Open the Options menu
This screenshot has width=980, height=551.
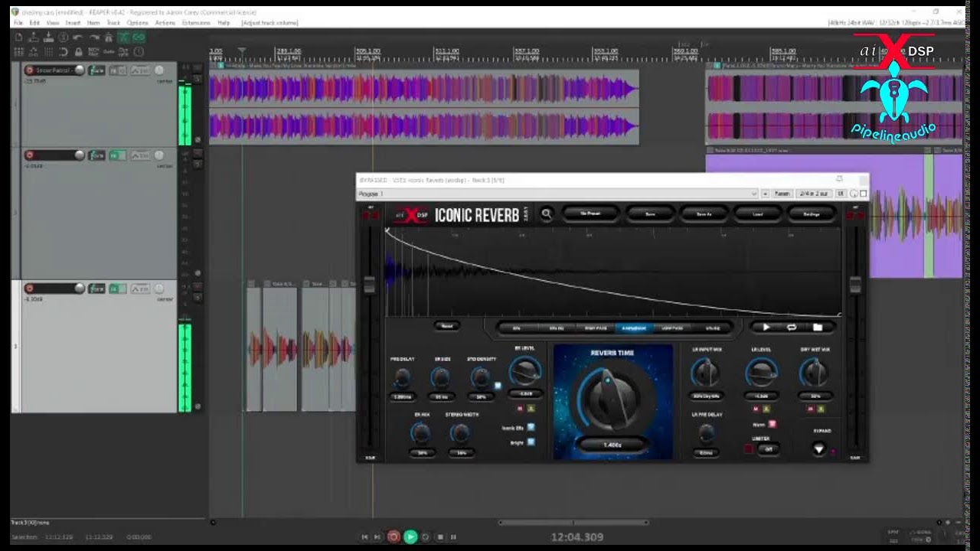tap(137, 23)
